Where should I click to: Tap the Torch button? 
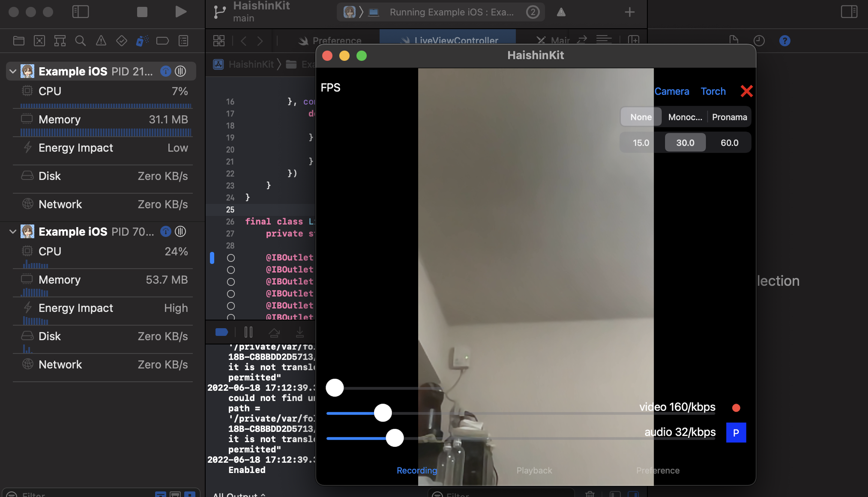coord(713,91)
